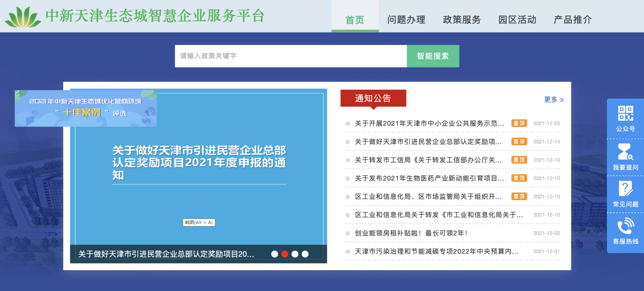Select the fourth carousel dot indicator
Screen dimensions: 644x291
pyautogui.click(x=305, y=254)
